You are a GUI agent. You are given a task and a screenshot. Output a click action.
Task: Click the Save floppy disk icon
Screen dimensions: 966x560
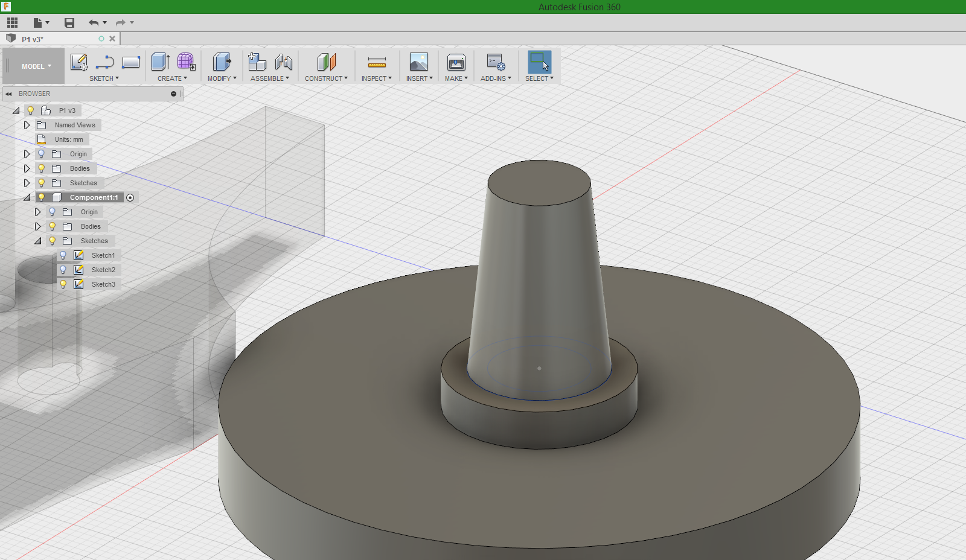(69, 23)
